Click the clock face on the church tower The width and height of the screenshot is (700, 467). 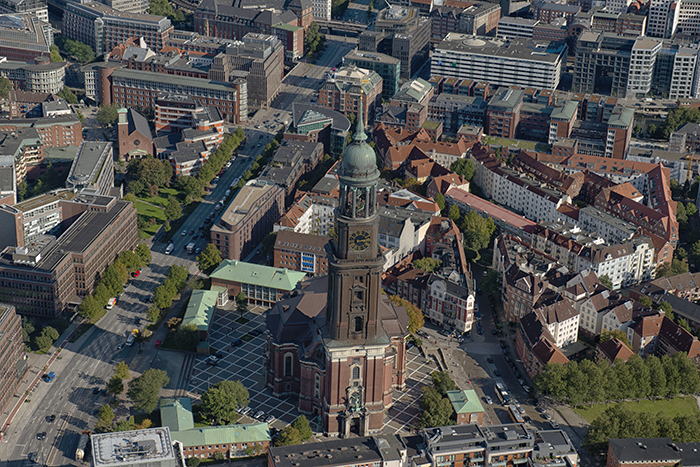click(359, 240)
